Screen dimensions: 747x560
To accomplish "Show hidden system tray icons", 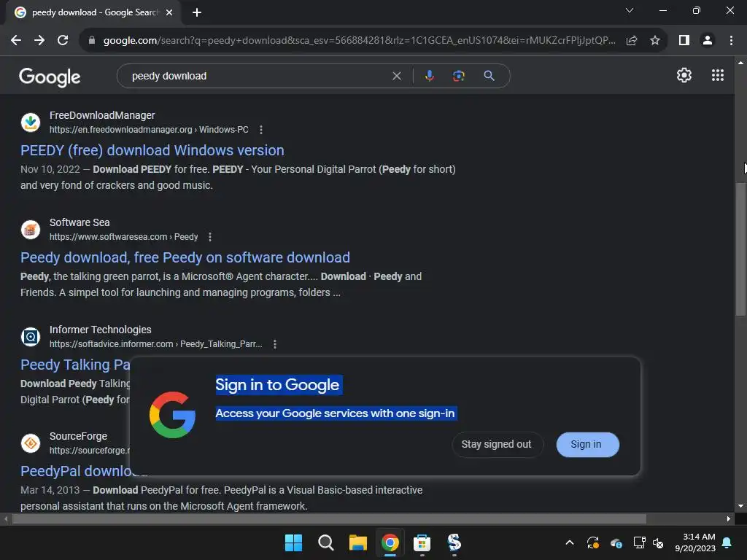I will pos(569,542).
